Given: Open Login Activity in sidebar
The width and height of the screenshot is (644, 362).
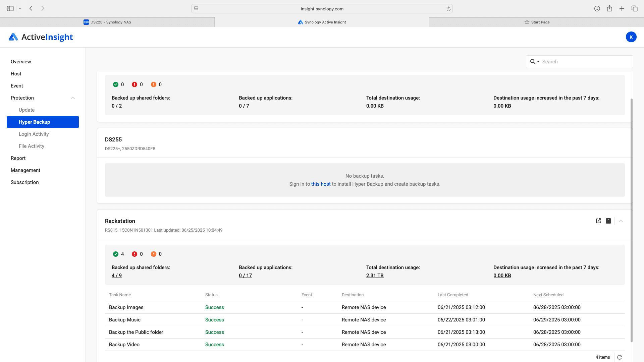Looking at the screenshot, I should 34,134.
